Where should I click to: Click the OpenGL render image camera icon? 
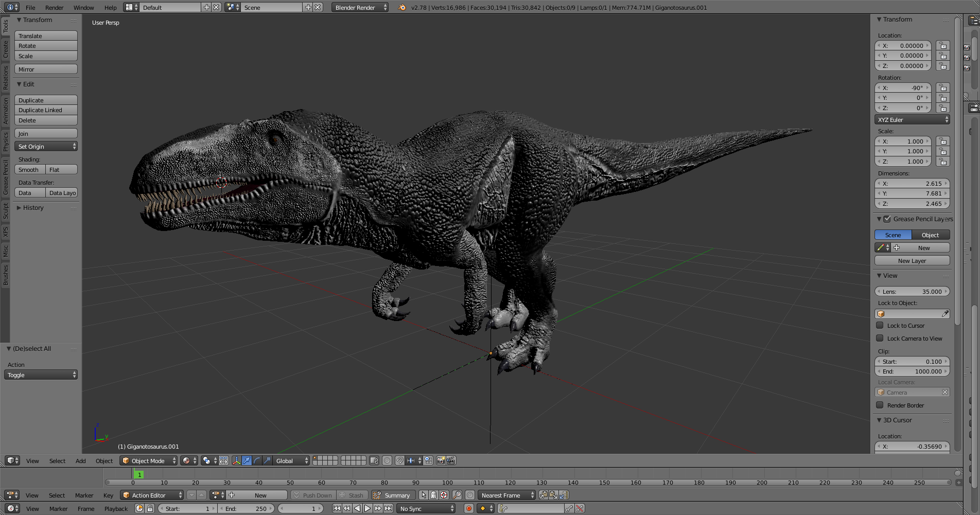[441, 460]
